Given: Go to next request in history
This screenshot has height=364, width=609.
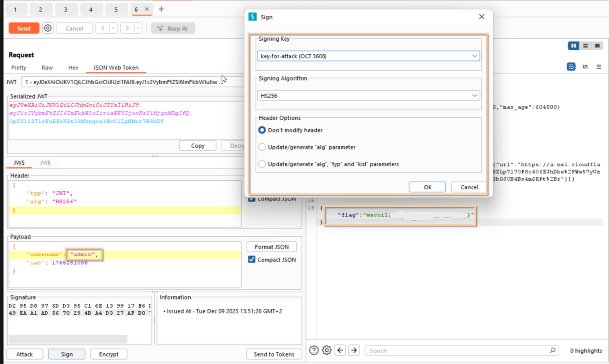Looking at the screenshot, I should (127, 28).
